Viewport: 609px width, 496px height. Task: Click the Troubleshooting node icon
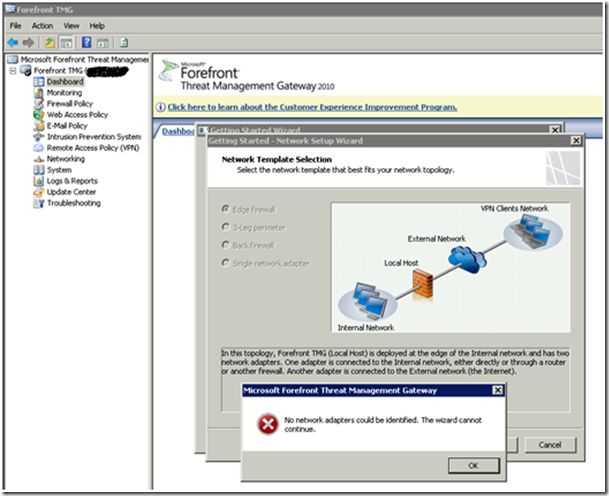tap(39, 203)
